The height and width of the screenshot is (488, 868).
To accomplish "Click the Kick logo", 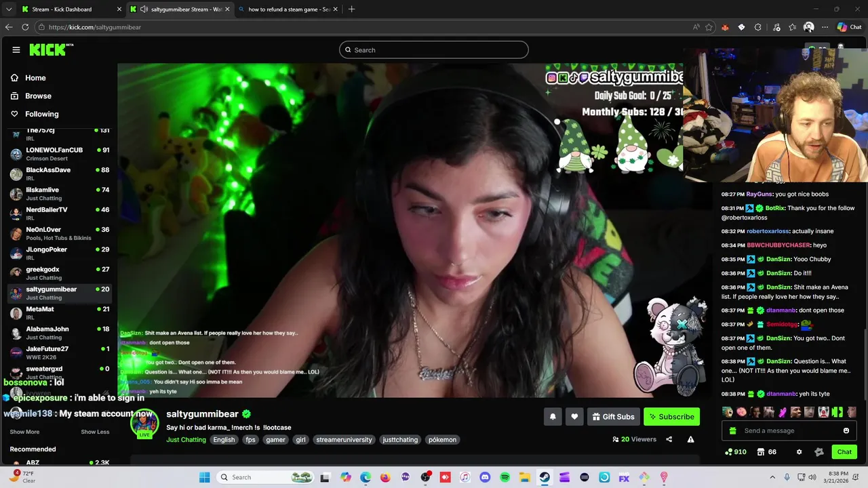I will [x=51, y=49].
